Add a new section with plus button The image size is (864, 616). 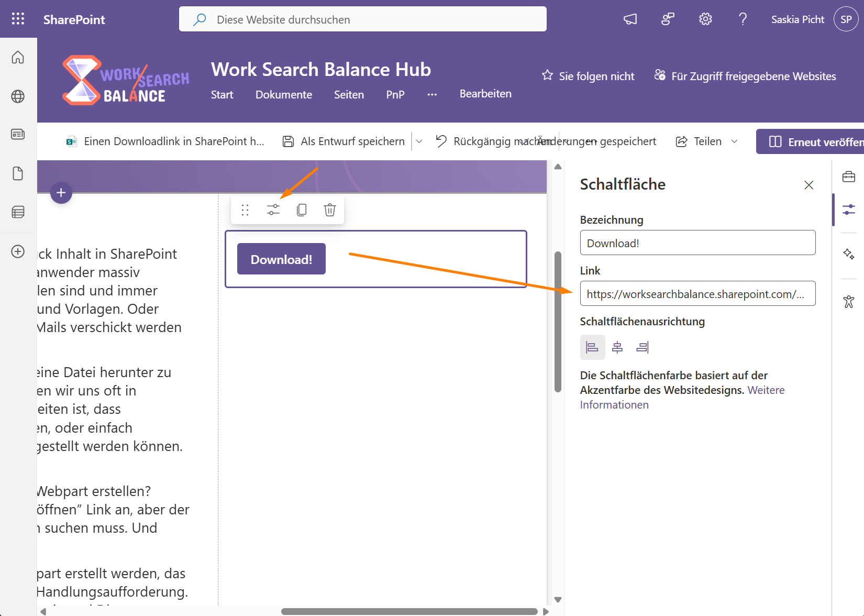click(x=61, y=193)
